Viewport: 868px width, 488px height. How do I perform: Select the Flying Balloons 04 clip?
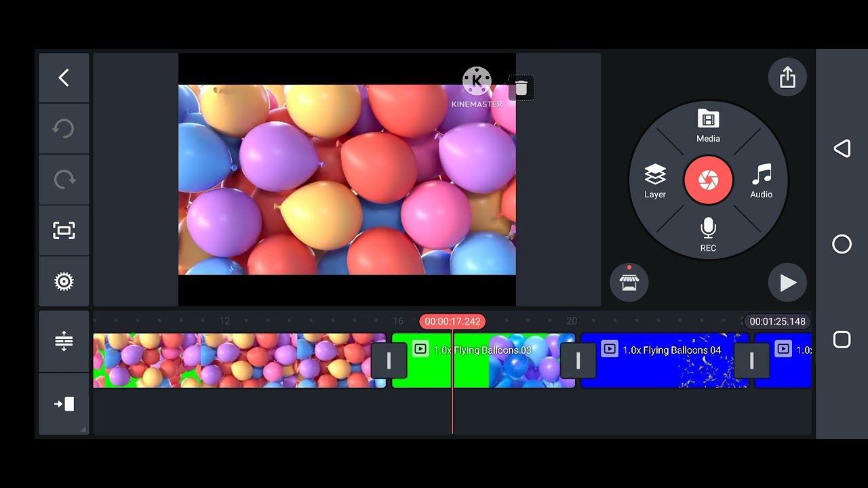[665, 361]
